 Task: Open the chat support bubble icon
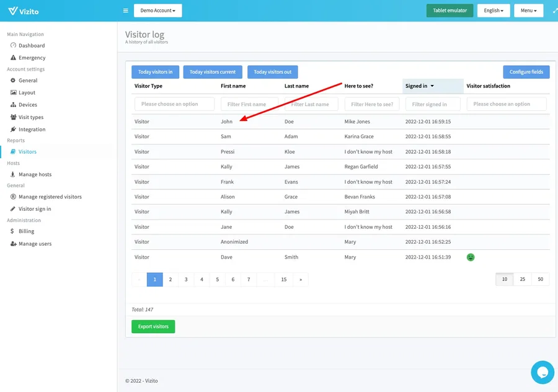(542, 372)
